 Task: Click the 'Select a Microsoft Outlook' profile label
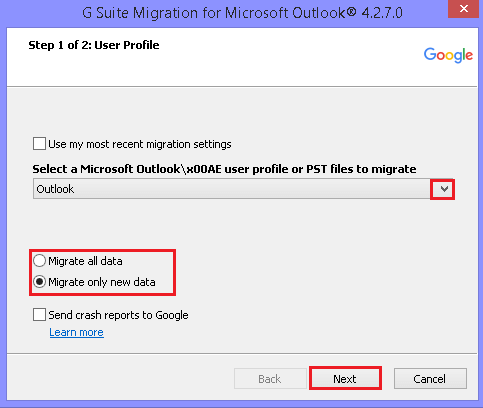(x=224, y=169)
